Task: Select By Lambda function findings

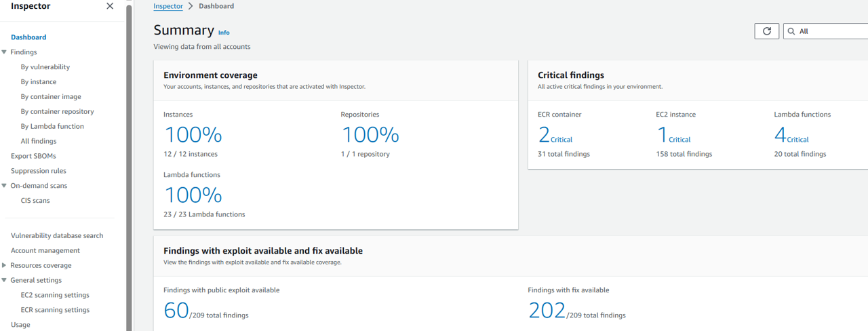Action: click(52, 126)
